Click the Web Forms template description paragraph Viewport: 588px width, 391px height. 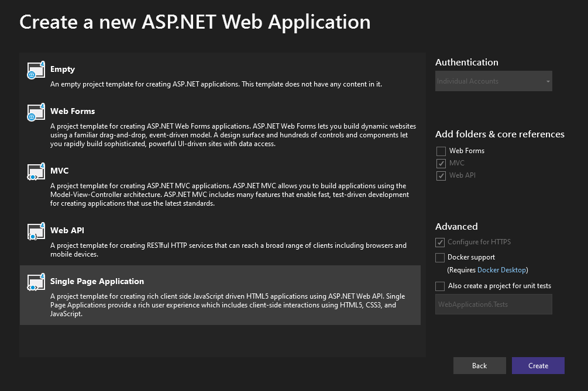pyautogui.click(x=233, y=135)
